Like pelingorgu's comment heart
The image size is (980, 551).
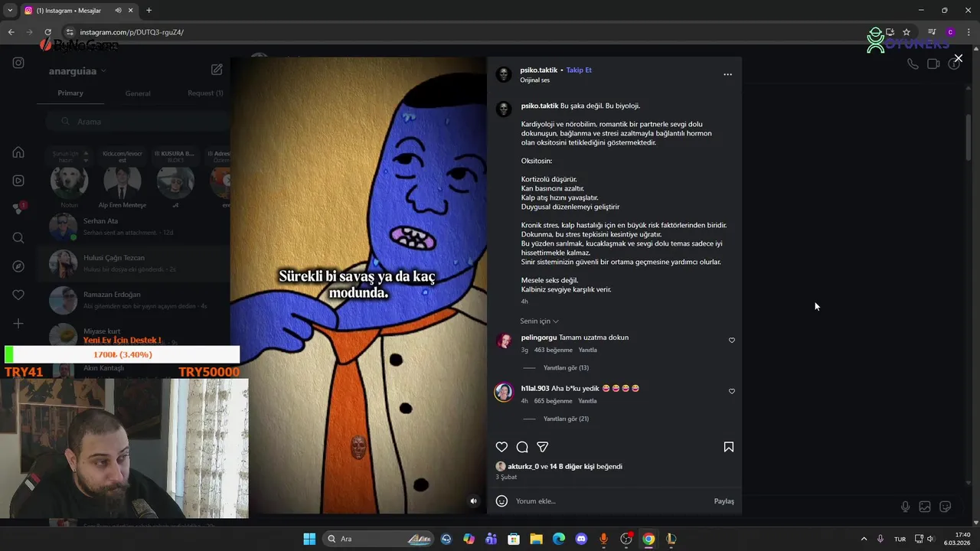coord(732,340)
